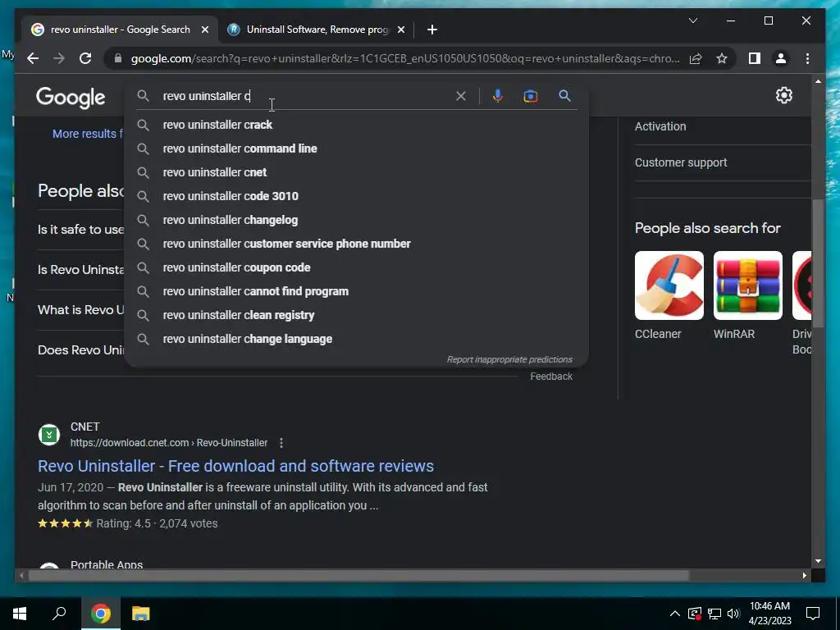Open Windows Start menu

pyautogui.click(x=20, y=614)
